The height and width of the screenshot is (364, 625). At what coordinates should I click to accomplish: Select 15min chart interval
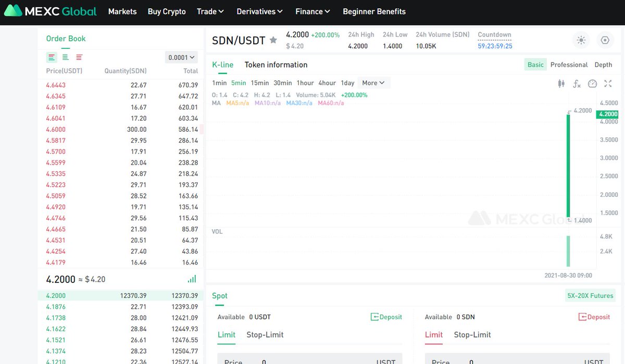point(260,83)
